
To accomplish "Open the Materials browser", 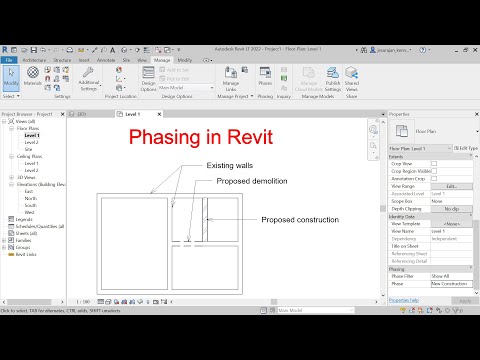I will tap(33, 75).
